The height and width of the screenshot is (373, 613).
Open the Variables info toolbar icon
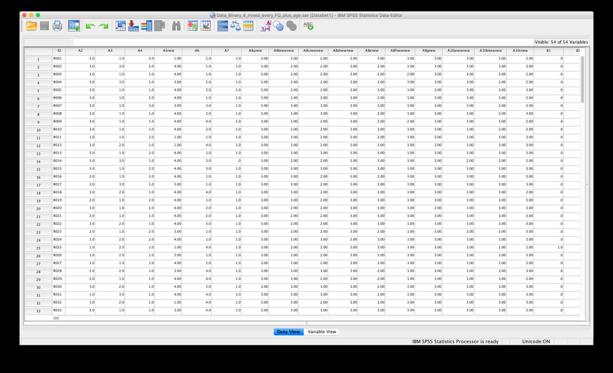click(x=147, y=26)
